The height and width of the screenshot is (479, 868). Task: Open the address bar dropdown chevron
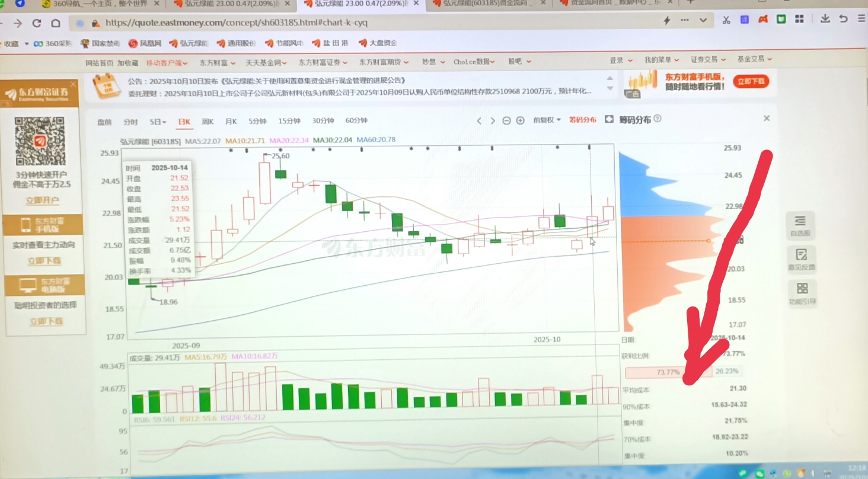click(x=703, y=21)
